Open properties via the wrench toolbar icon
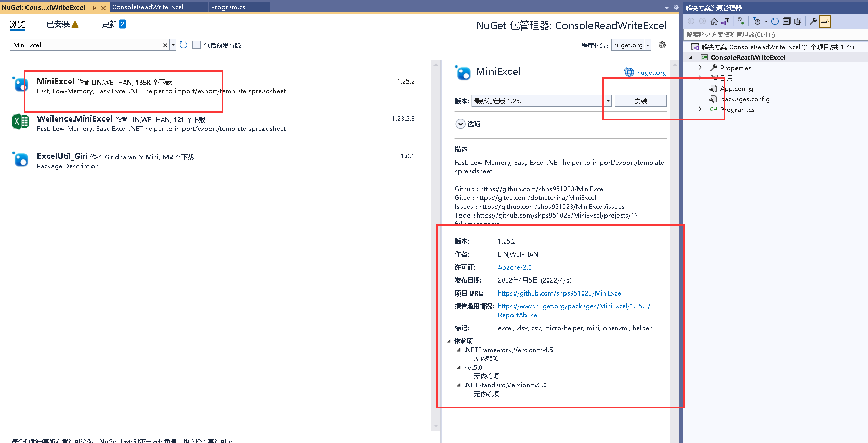 click(813, 21)
